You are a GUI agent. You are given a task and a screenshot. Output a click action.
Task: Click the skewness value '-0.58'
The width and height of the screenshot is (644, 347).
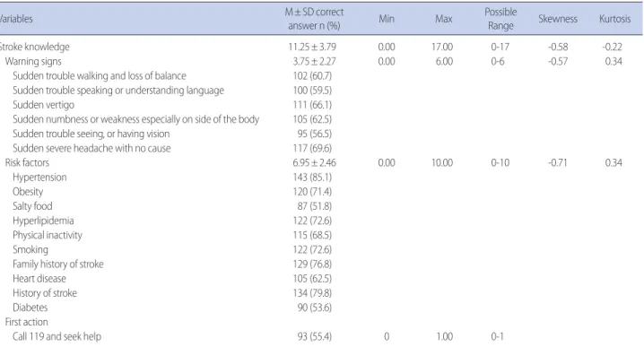click(x=558, y=47)
